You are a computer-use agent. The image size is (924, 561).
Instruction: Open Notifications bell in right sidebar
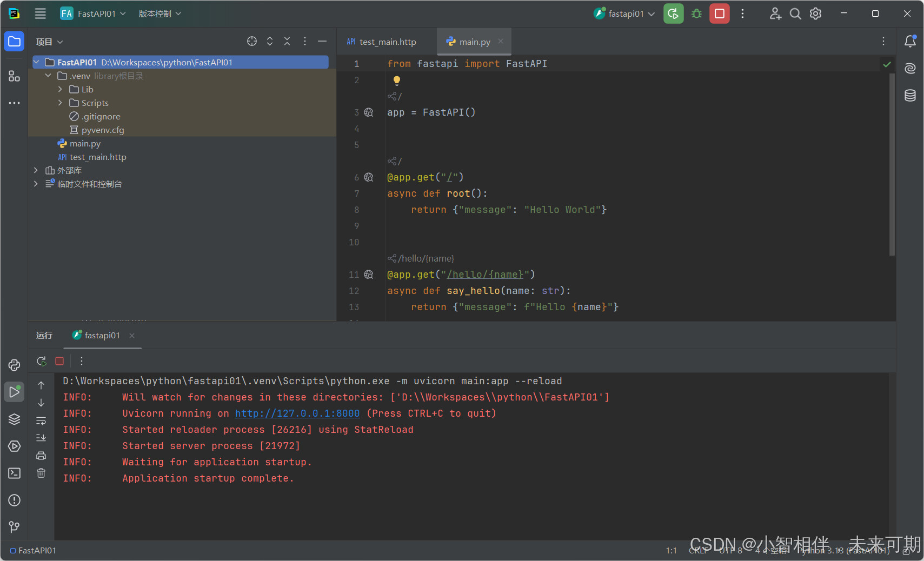click(910, 42)
